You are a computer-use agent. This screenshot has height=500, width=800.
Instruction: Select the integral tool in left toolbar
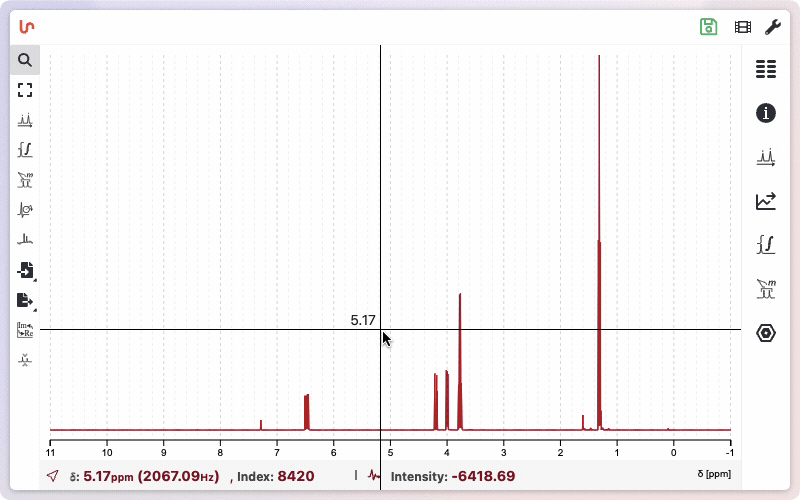[x=25, y=150]
